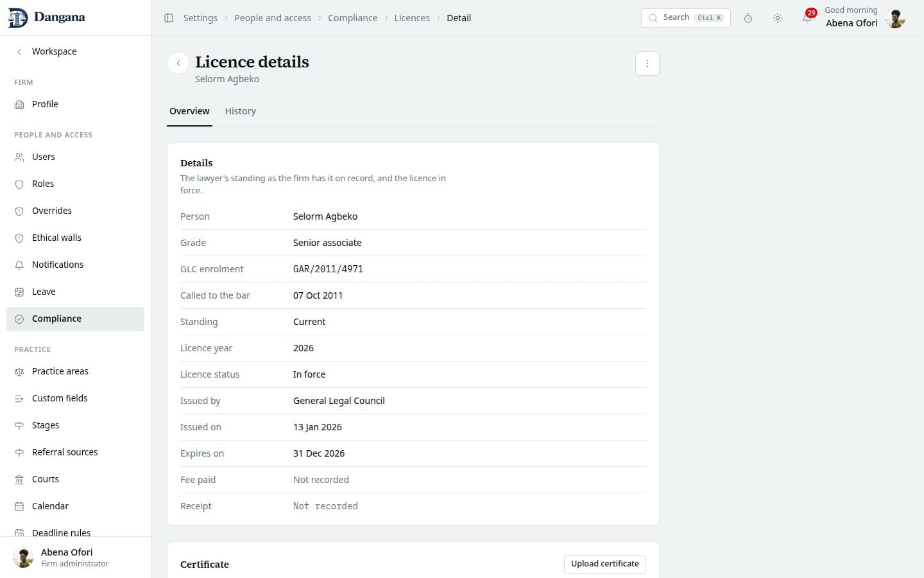Open Custom fields in sidebar
The image size is (924, 578).
[x=75, y=398]
